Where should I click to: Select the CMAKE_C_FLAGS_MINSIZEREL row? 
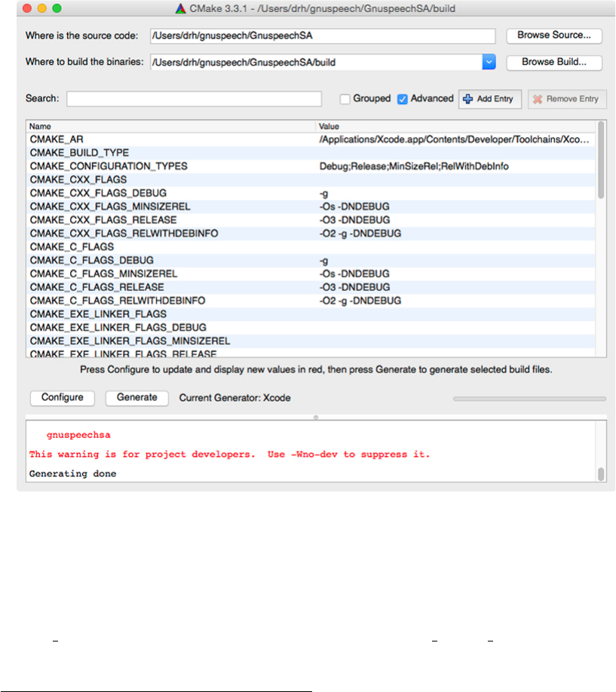(311, 274)
